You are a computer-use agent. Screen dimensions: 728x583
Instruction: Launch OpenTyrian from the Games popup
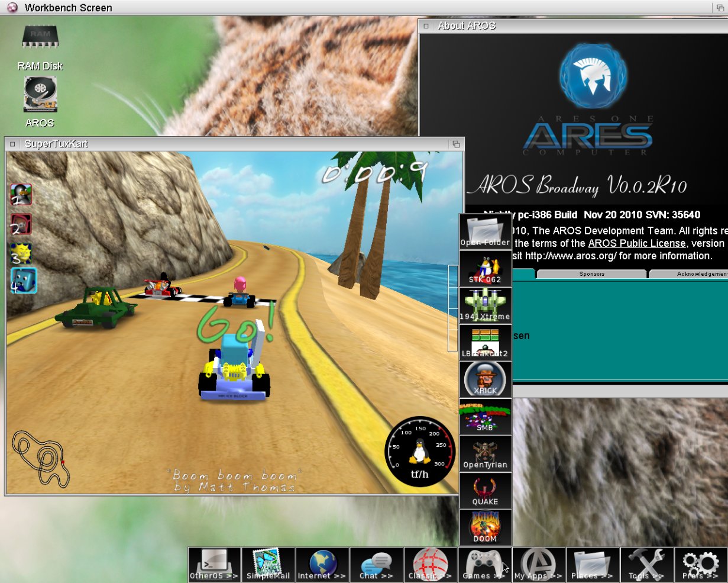point(486,453)
